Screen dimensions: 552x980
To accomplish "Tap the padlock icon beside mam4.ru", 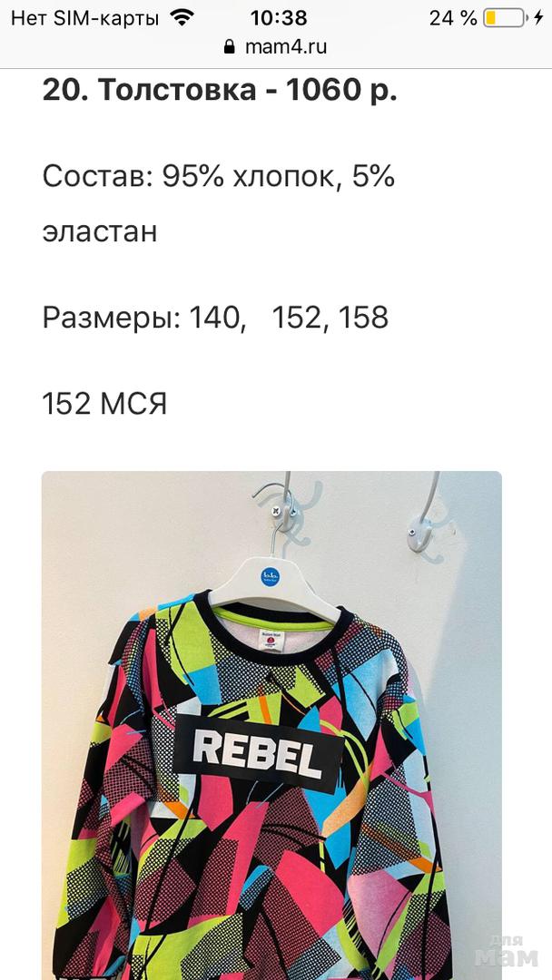I will click(x=230, y=47).
